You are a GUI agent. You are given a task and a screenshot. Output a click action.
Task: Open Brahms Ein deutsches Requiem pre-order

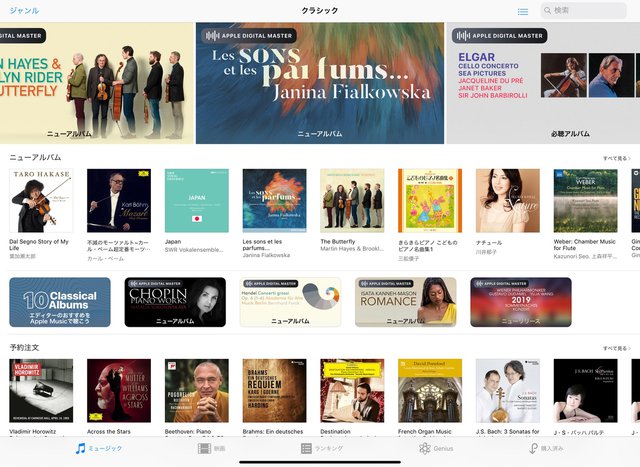pyautogui.click(x=274, y=391)
